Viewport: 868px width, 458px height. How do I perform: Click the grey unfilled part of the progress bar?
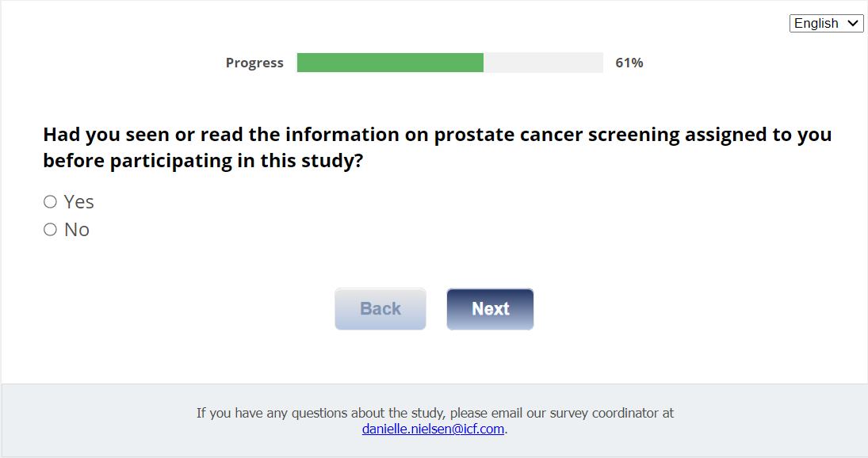coord(543,63)
